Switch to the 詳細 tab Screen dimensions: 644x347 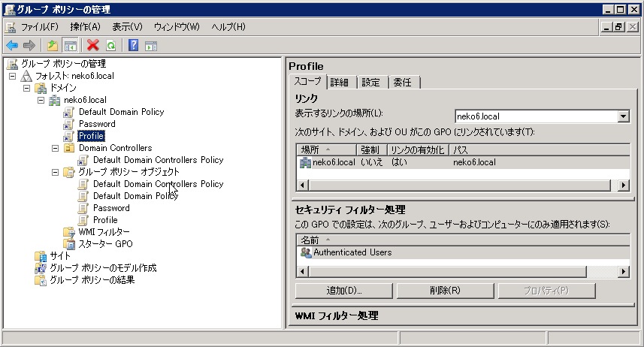point(340,83)
